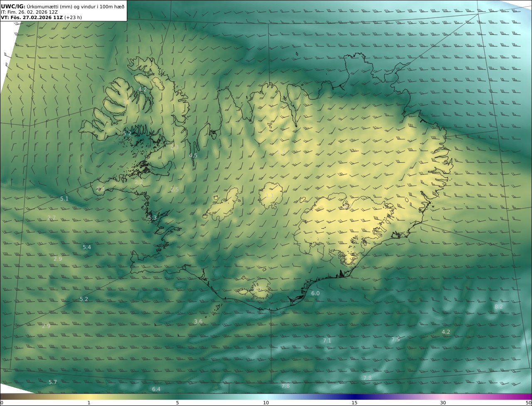
Task: Select the 6.4 label at the bottom edge
Action: 156,389
